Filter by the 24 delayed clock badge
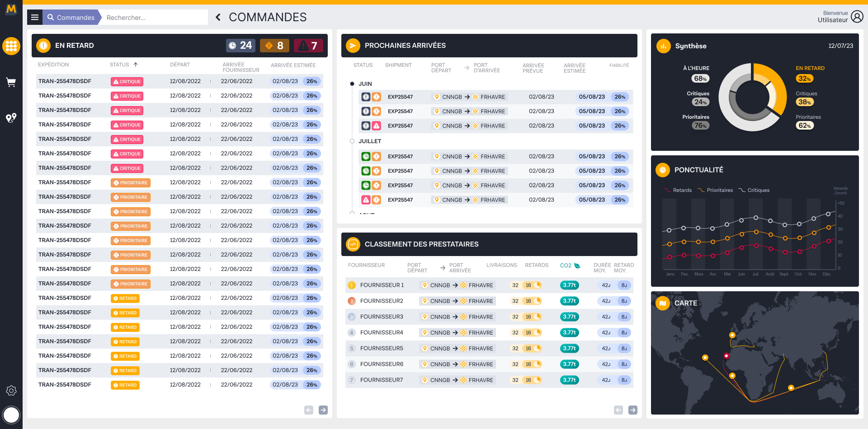The image size is (868, 429). pyautogui.click(x=241, y=46)
